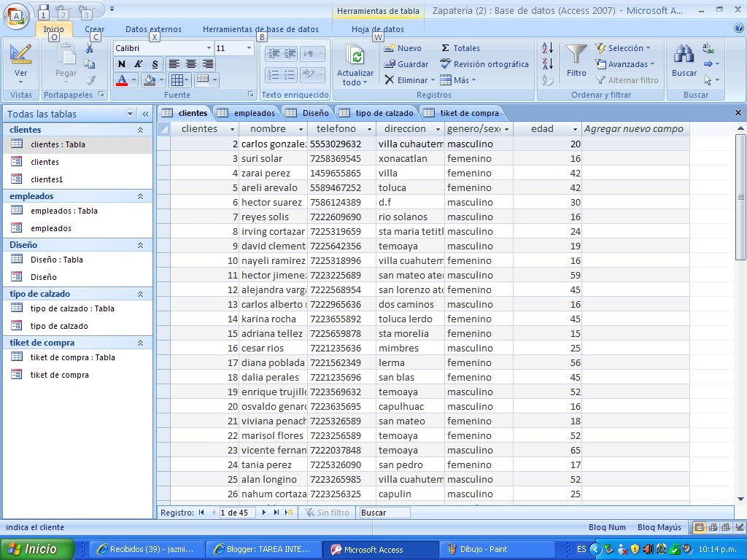Open the Todas las tablas dropdown arrow
Image resolution: width=747 pixels, height=560 pixels.
pyautogui.click(x=130, y=114)
